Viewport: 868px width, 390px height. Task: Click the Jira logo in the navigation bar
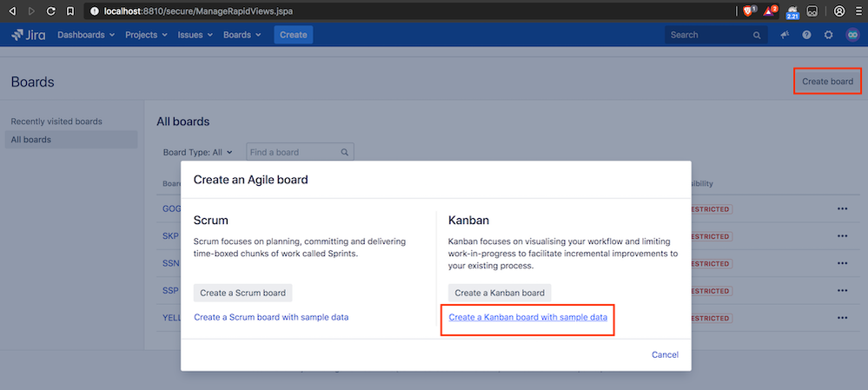tap(29, 35)
